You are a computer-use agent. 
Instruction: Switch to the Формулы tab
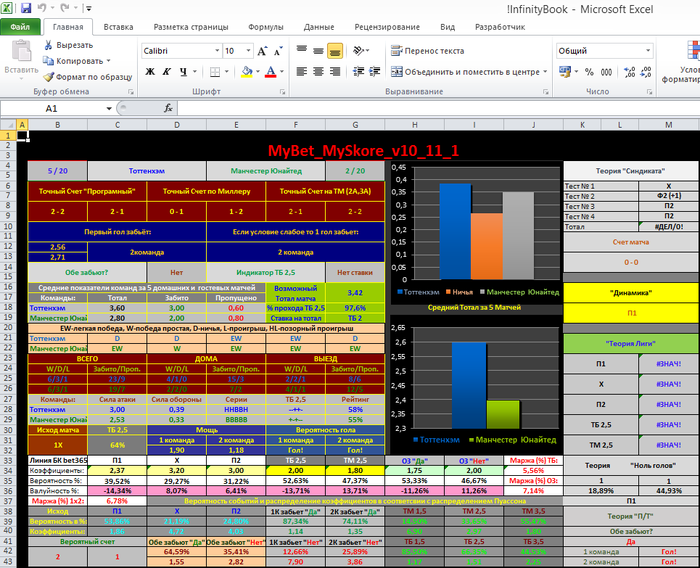pos(266,27)
